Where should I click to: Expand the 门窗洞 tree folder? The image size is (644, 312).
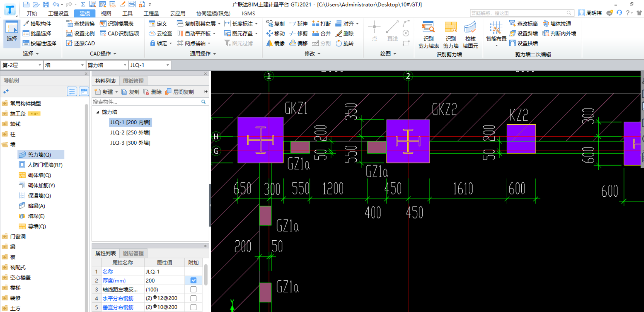click(x=5, y=237)
